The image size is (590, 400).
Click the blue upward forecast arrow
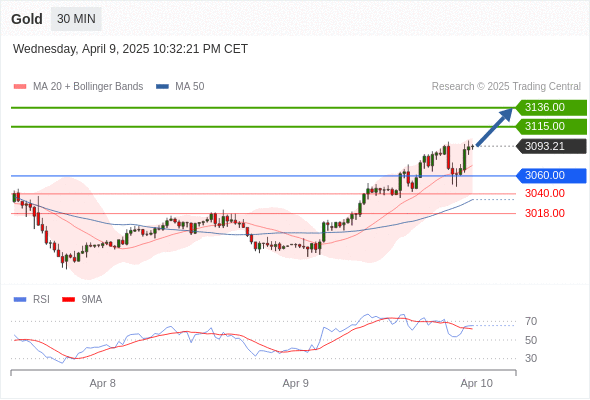point(494,127)
